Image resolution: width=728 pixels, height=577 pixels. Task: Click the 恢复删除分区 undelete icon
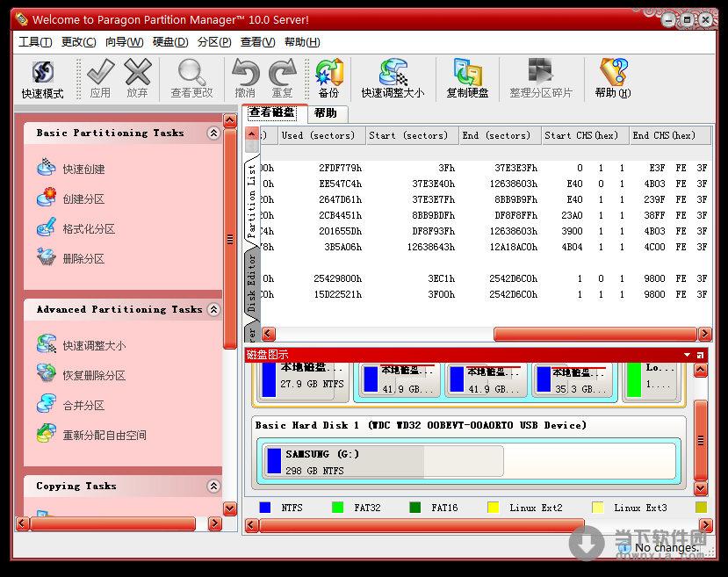pos(46,373)
